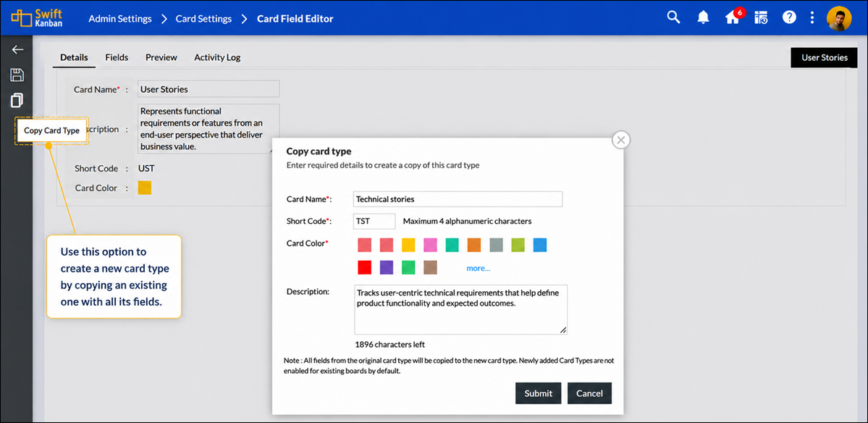Screen dimensions: 868x423
Task: Switch to the Details tab
Action: click(74, 57)
